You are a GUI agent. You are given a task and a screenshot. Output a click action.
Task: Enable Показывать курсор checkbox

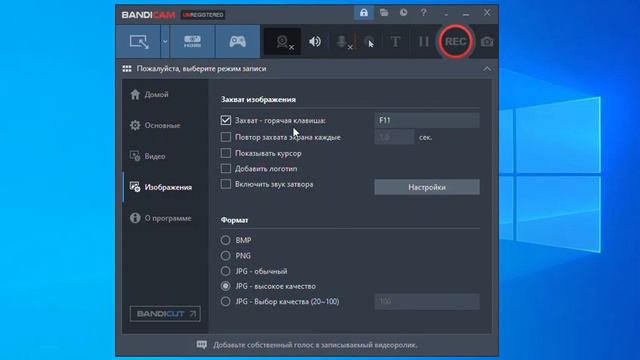tap(226, 153)
